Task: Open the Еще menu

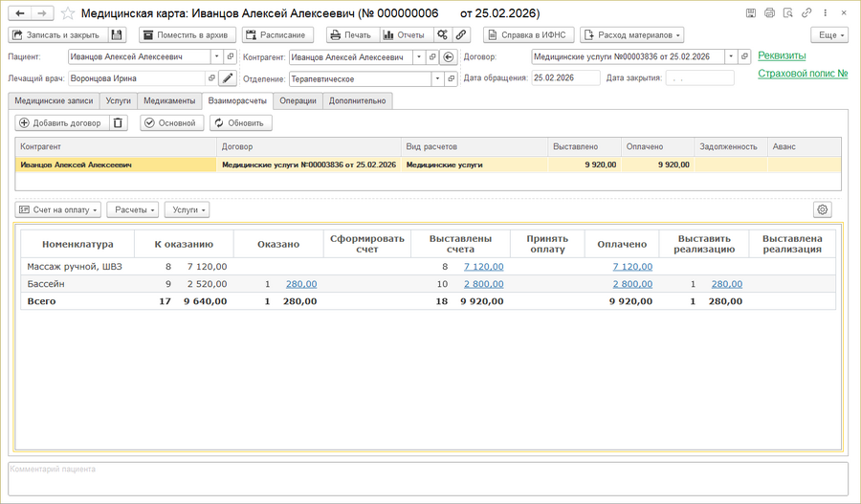Action: [828, 35]
